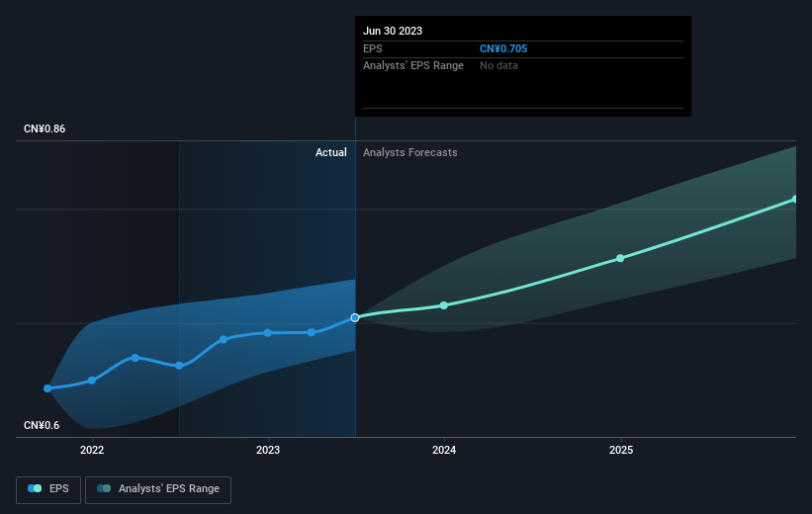Click the CN¥0.6 y-axis label
812x514 pixels.
42,425
